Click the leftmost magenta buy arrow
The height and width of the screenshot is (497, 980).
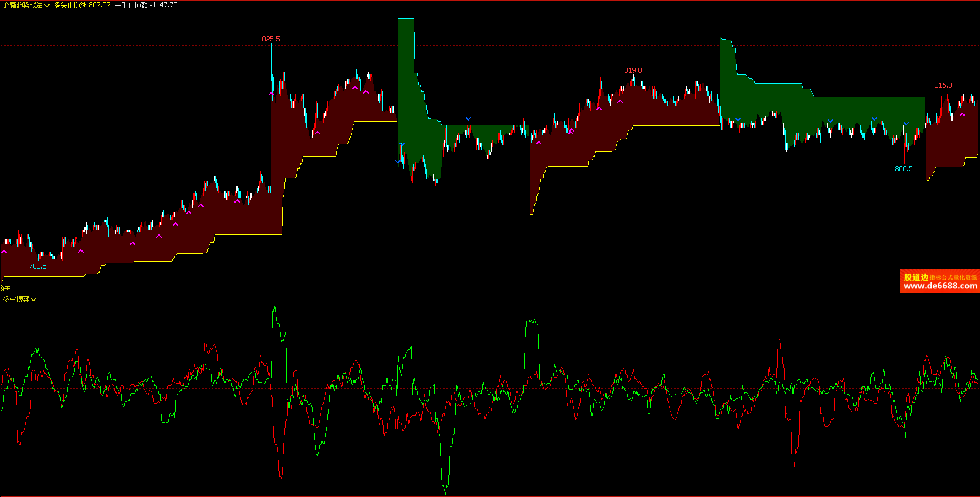(4, 252)
